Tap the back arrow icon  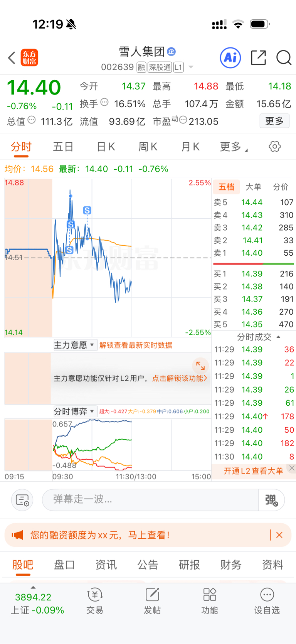(12, 58)
